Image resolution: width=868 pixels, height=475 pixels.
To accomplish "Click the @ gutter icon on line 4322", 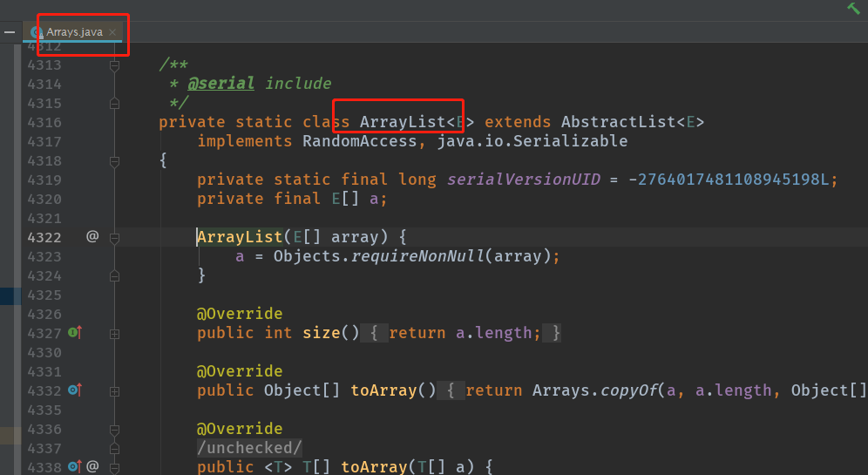I will (92, 236).
